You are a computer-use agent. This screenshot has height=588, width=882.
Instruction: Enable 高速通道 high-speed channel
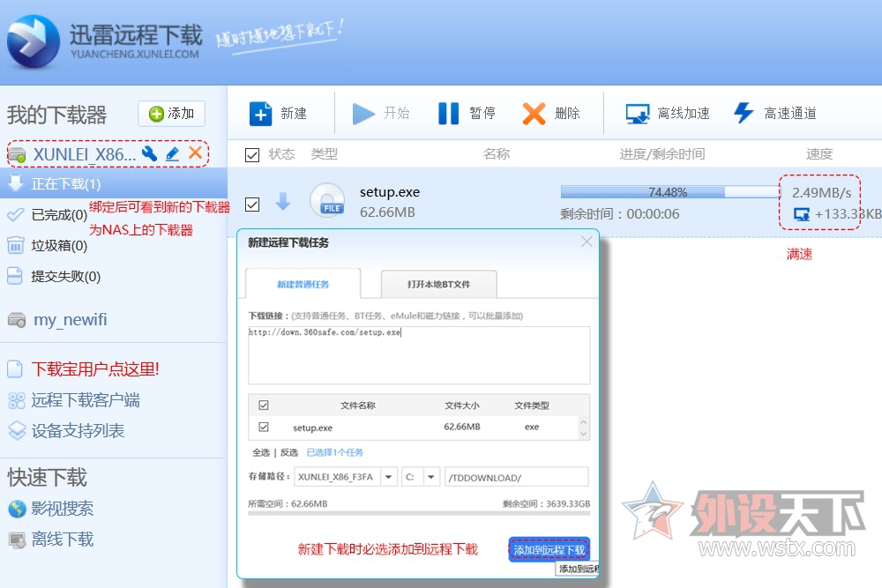tap(775, 114)
